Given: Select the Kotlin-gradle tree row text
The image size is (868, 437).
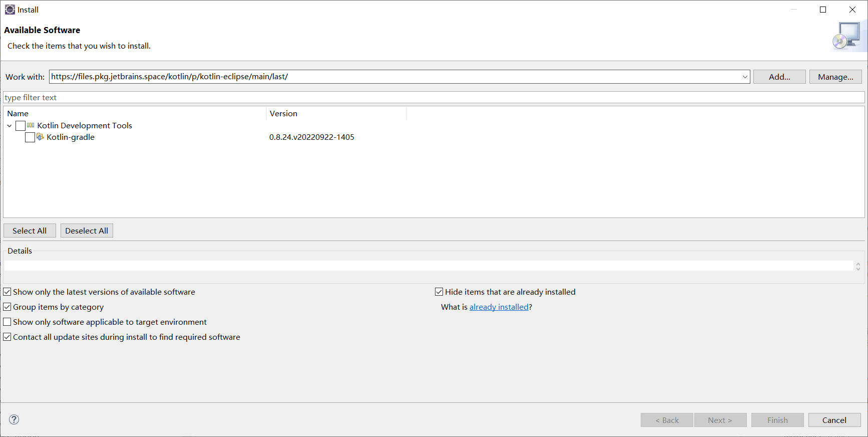Looking at the screenshot, I should (x=71, y=137).
